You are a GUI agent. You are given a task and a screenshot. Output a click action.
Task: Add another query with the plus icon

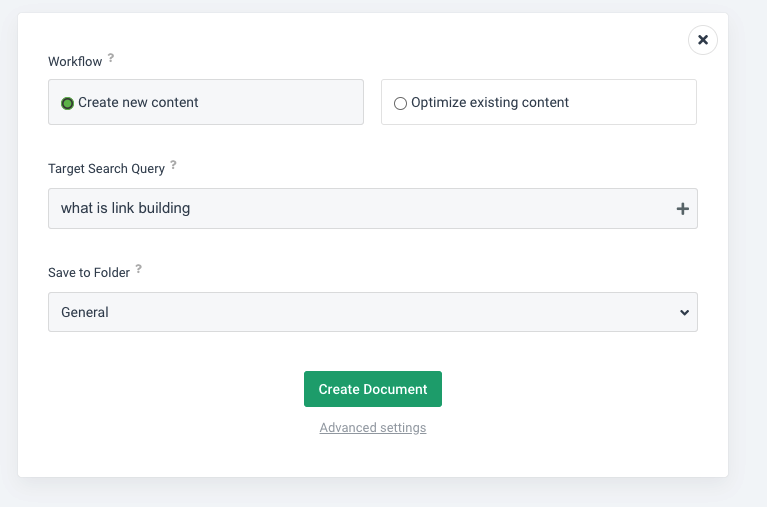683,209
